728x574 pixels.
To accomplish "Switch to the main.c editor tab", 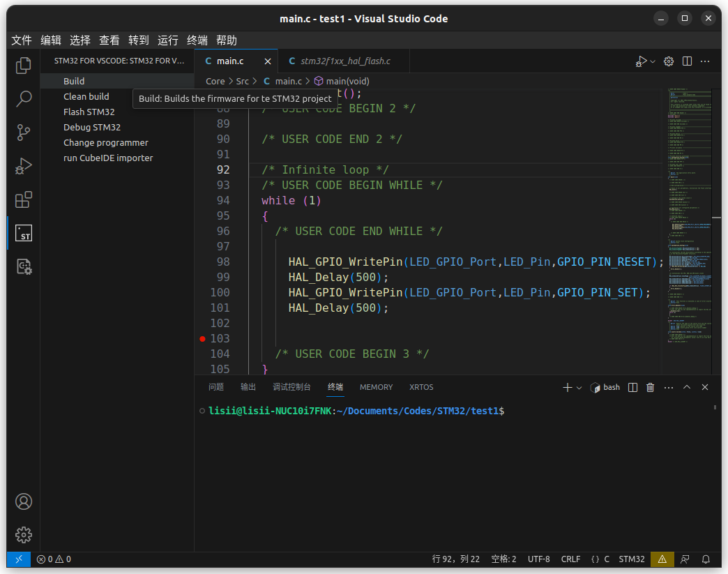I will click(x=236, y=61).
